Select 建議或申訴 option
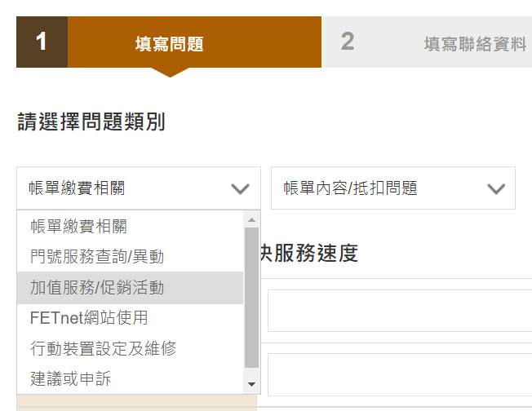This screenshot has height=411, width=532. tap(131, 378)
